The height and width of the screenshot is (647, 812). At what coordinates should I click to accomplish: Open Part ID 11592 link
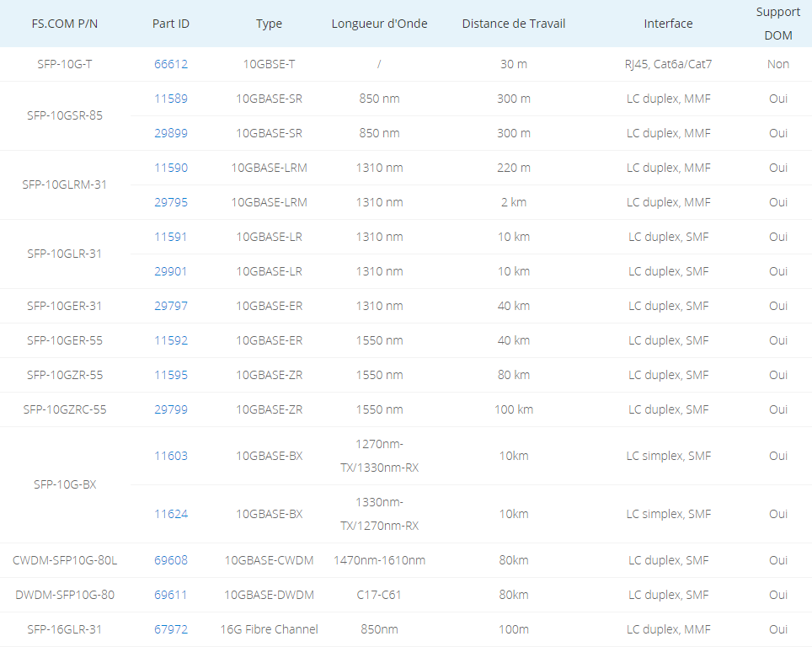pyautogui.click(x=171, y=340)
